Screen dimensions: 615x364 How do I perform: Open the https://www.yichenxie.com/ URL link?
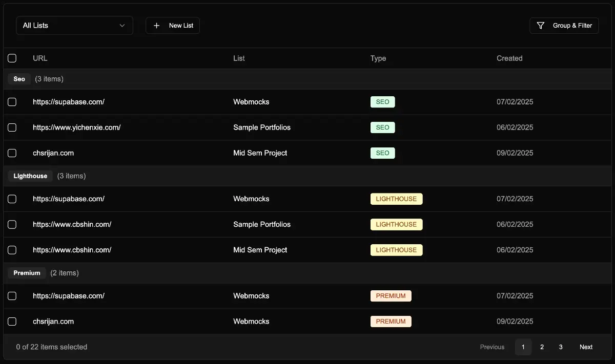pyautogui.click(x=77, y=127)
